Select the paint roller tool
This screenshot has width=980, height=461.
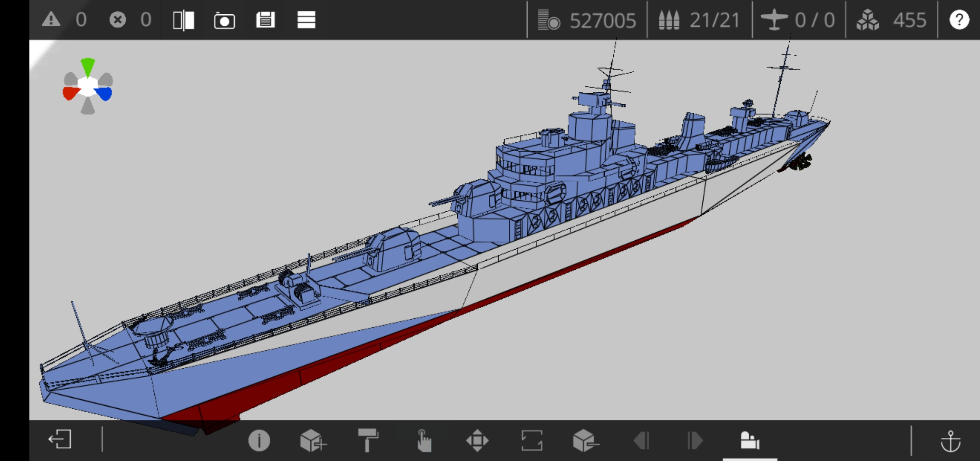click(368, 440)
